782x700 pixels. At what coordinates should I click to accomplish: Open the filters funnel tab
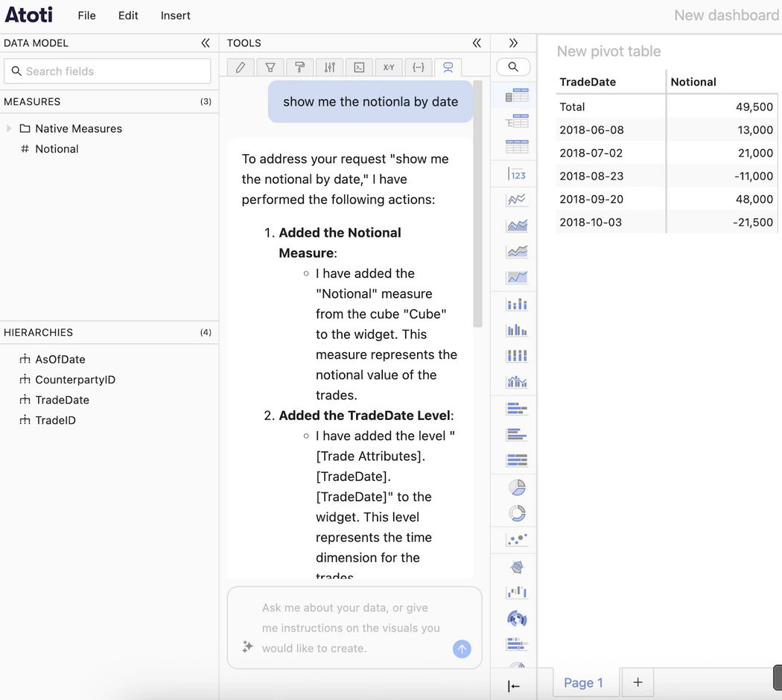(x=270, y=67)
